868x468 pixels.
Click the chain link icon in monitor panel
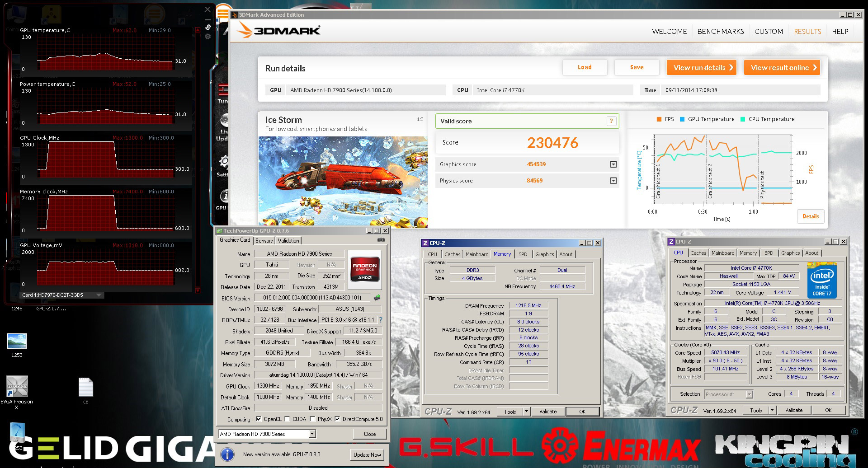[208, 27]
